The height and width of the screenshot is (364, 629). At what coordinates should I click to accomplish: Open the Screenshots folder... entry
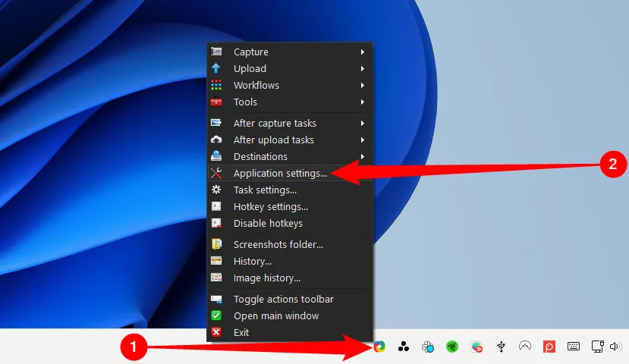(x=278, y=244)
